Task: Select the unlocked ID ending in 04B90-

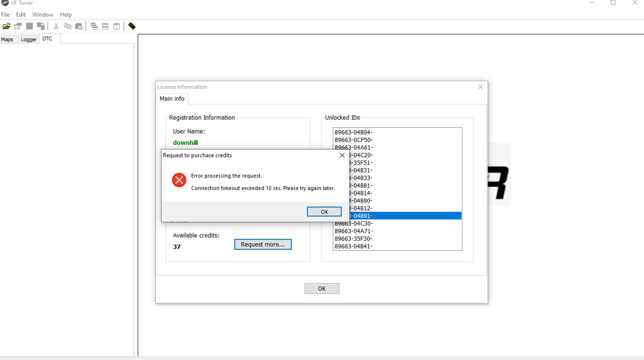Action: (405, 201)
